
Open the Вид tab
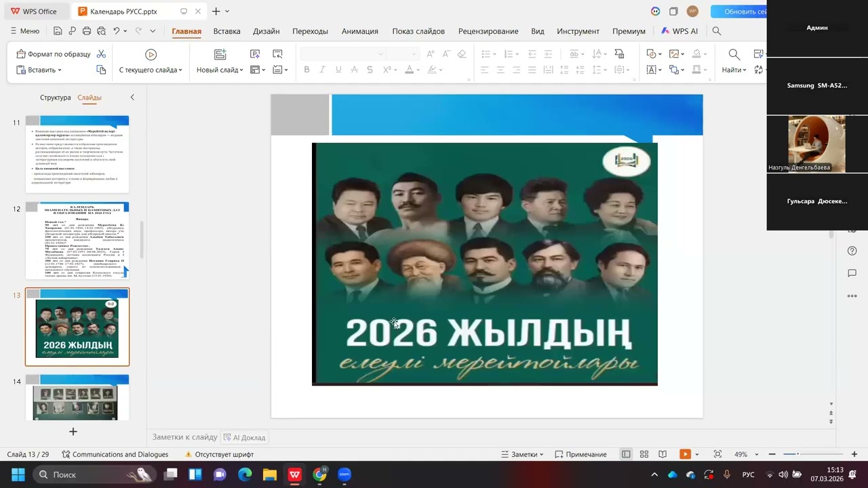pos(538,31)
